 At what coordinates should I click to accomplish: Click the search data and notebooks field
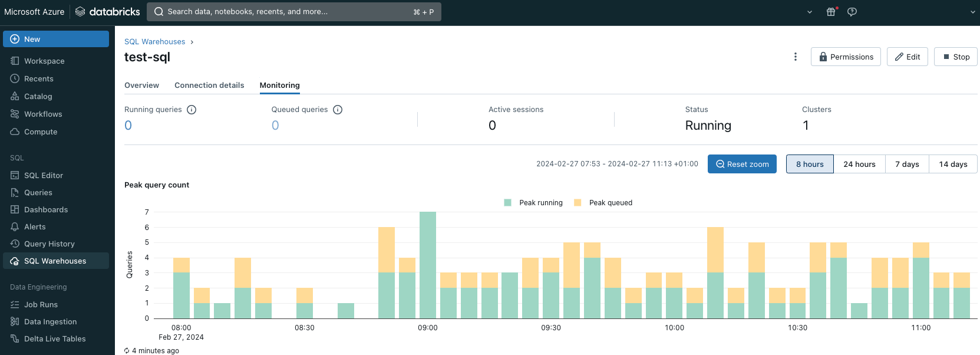[x=294, y=12]
